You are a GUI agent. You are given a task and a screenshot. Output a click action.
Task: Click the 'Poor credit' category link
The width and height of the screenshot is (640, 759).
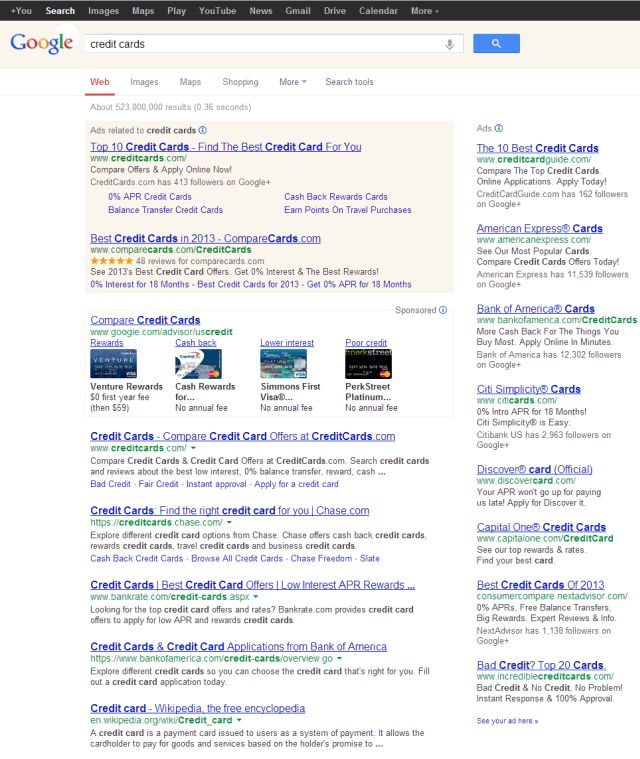(x=366, y=343)
